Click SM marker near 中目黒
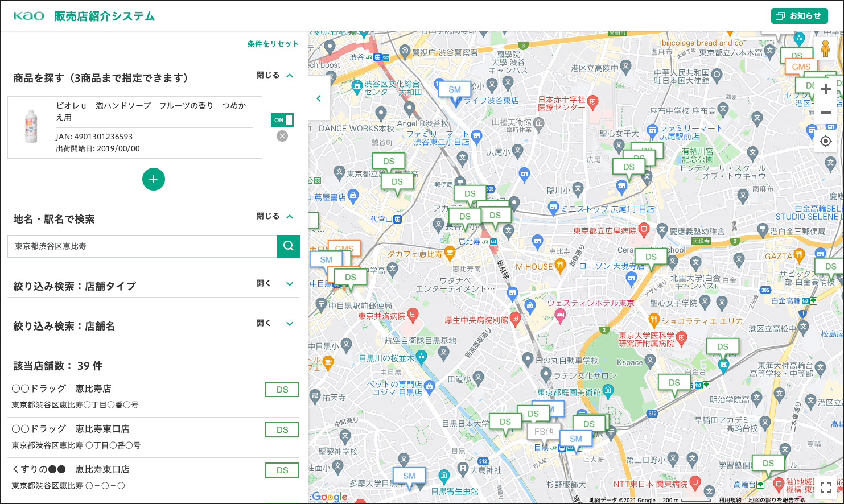Viewport: 844px width, 504px height. [326, 260]
